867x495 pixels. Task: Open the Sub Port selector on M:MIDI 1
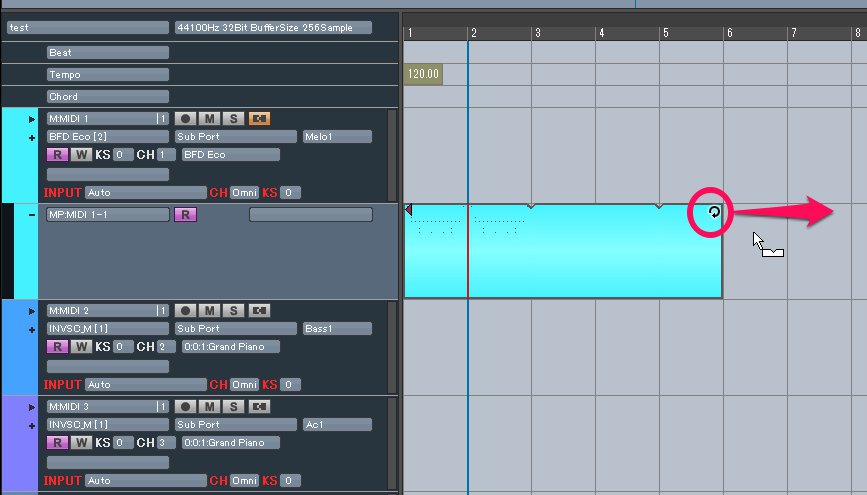pyautogui.click(x=236, y=137)
